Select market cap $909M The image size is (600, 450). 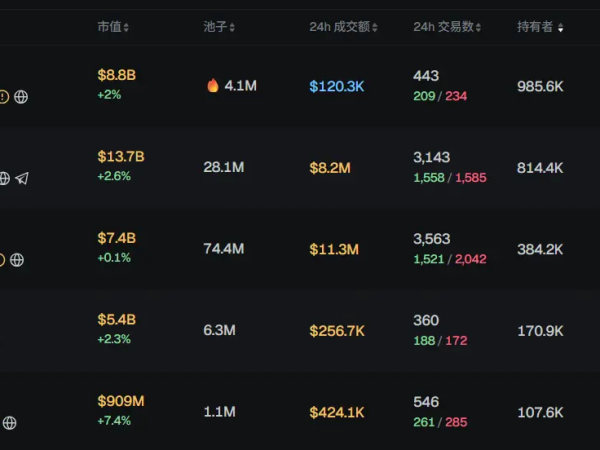pos(121,401)
